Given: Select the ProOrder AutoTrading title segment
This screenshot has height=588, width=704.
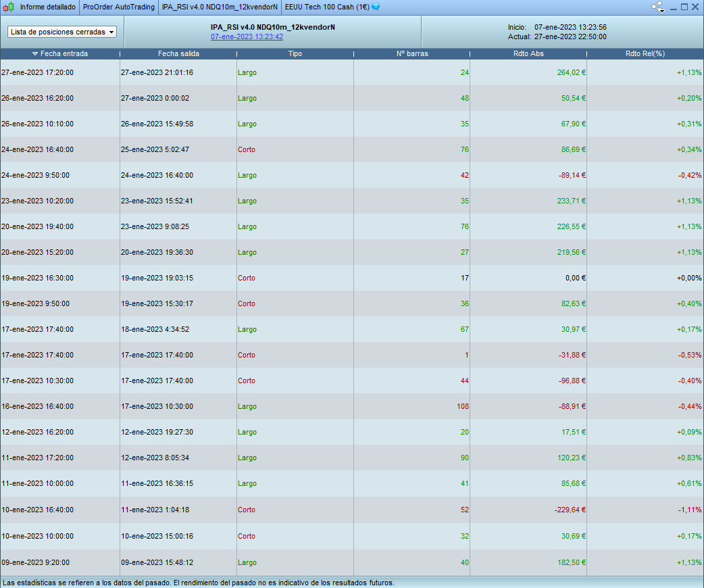Looking at the screenshot, I should coord(118,7).
